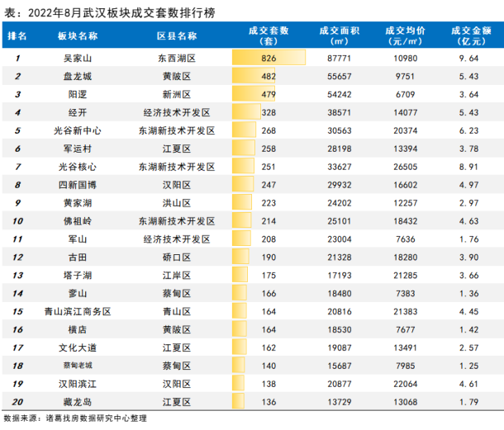Select the amount value 4.61

pos(469,384)
